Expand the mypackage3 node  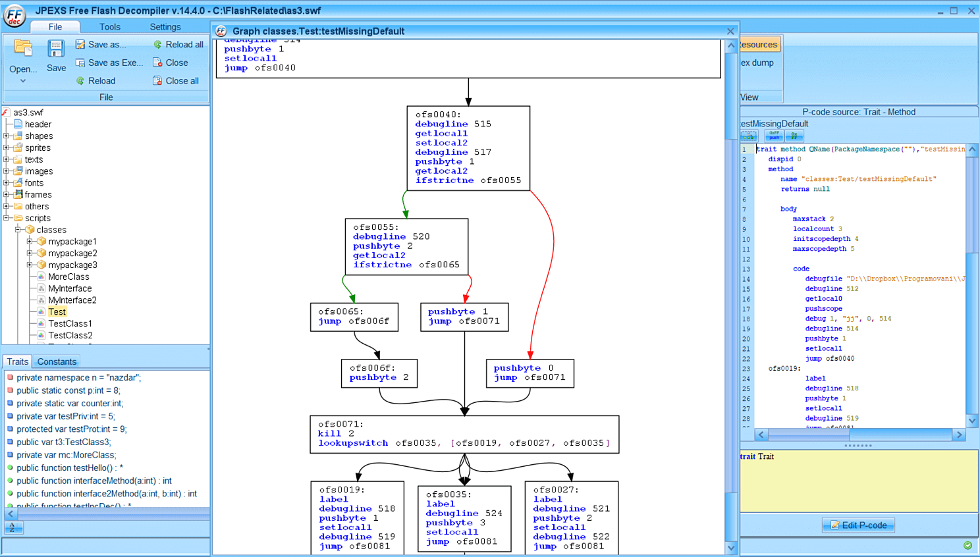(30, 265)
